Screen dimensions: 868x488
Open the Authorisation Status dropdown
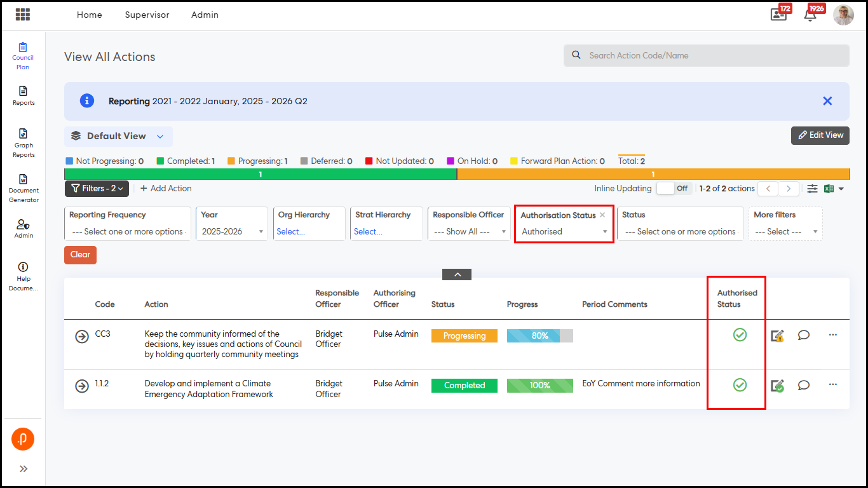pos(564,232)
